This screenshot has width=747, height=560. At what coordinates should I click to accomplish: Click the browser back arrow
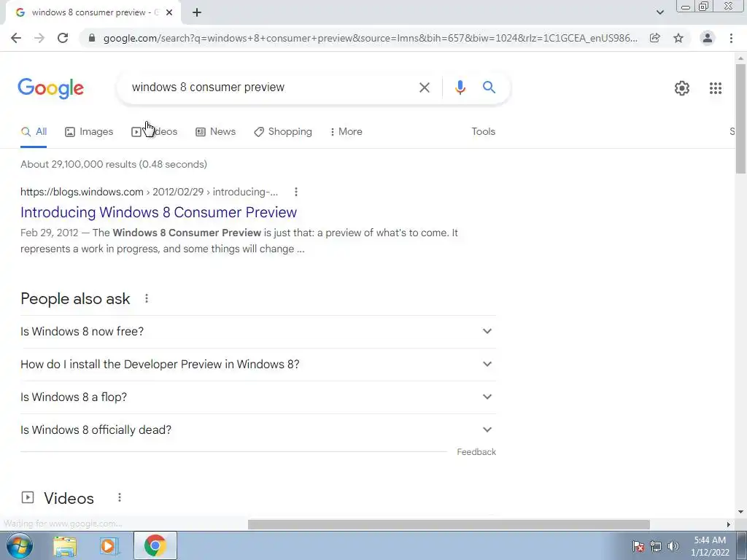[x=16, y=38]
